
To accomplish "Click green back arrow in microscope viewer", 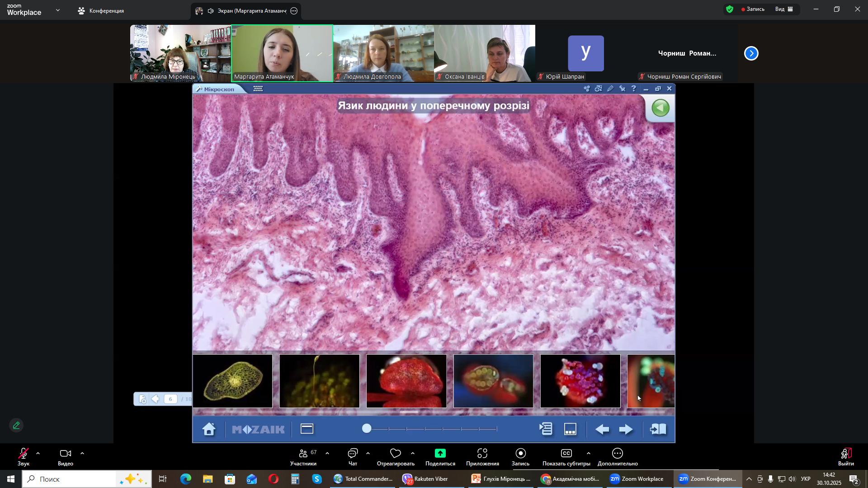I will 660,108.
